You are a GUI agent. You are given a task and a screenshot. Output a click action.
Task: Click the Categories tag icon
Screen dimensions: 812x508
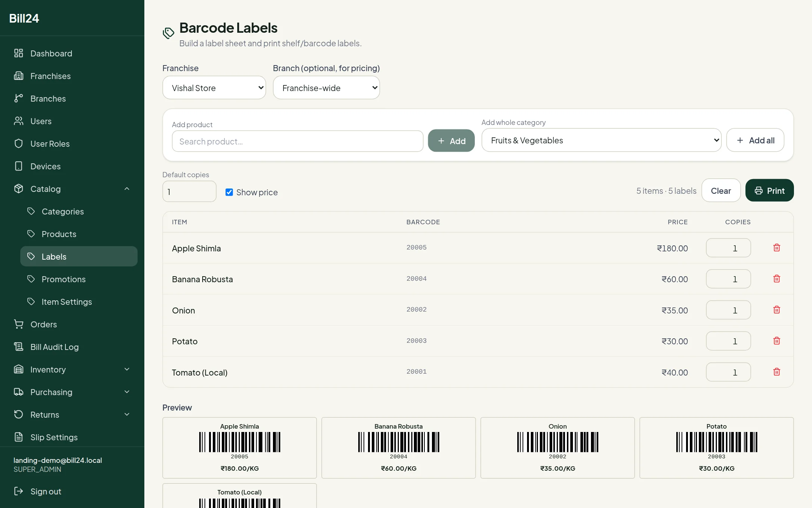[x=31, y=211]
